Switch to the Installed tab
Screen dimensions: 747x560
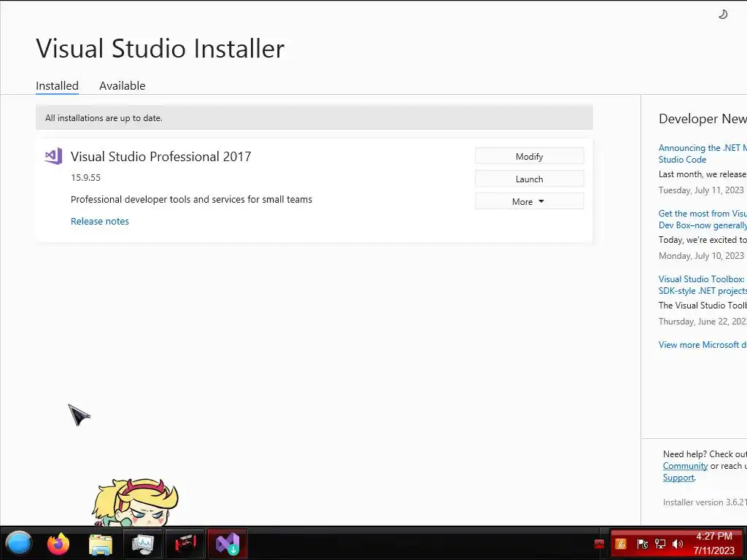[57, 86]
